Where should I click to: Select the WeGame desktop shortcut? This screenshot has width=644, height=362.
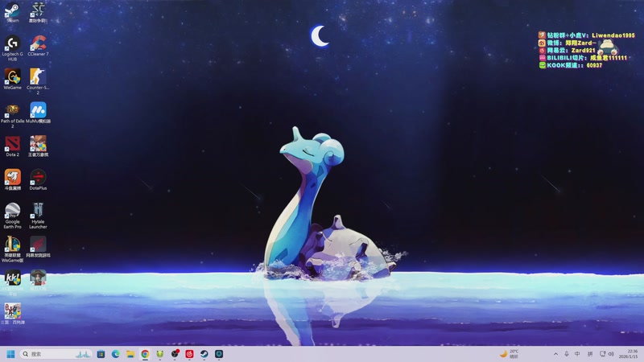pyautogui.click(x=12, y=79)
